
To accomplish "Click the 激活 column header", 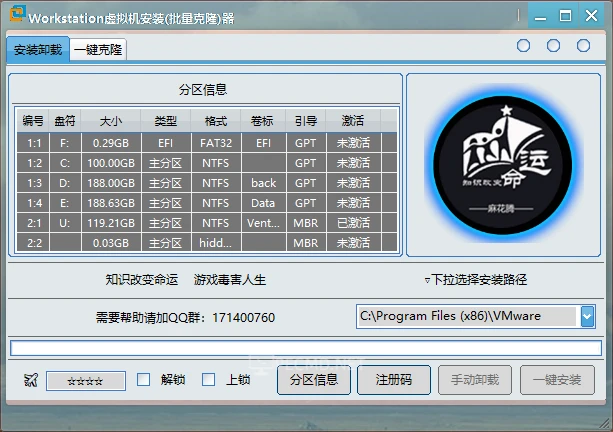I will [353, 121].
